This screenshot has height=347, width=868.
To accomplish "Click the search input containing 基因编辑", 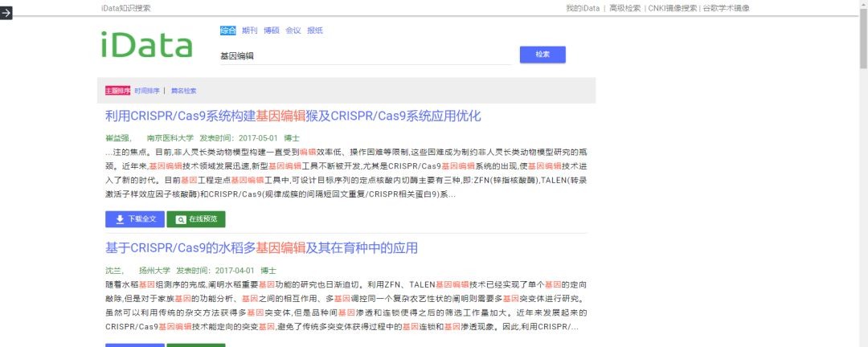I will 366,55.
